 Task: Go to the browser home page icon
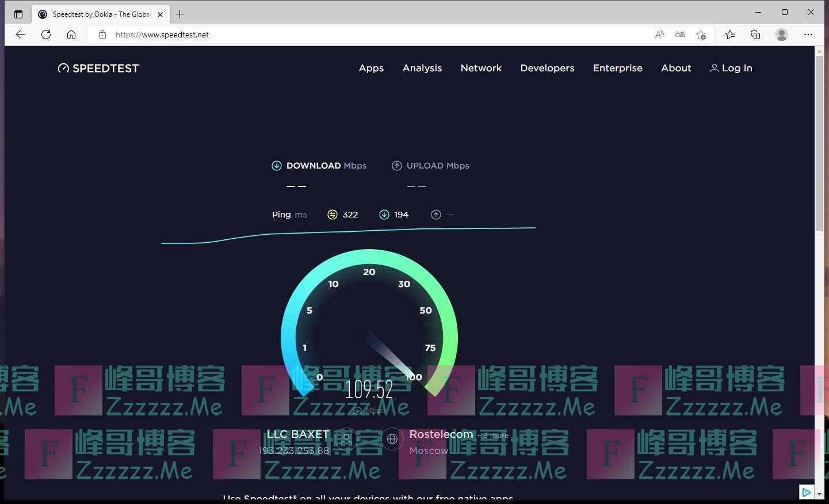[71, 35]
